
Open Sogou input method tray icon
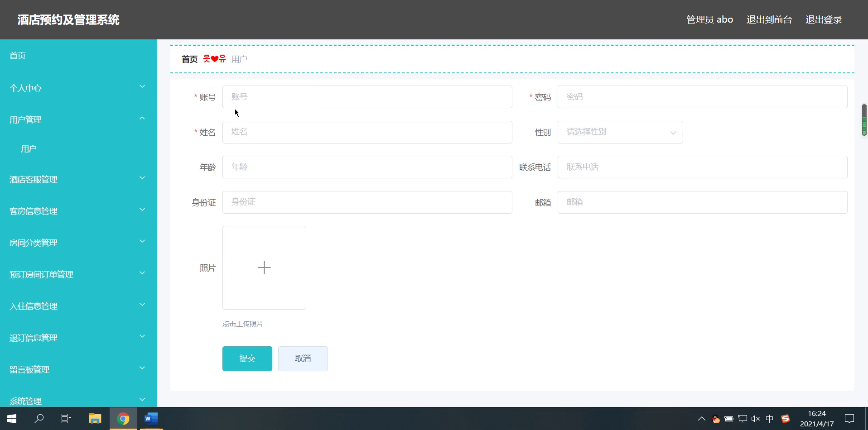785,419
